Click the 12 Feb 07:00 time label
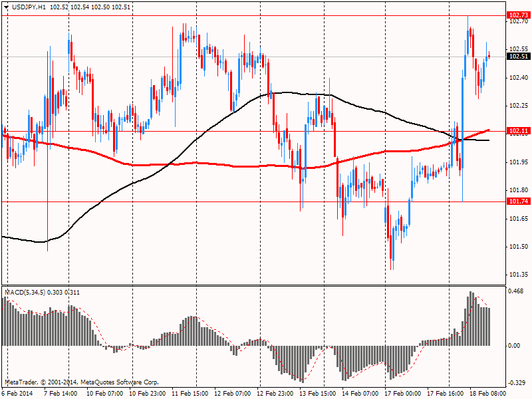This screenshot has width=532, height=399. point(232,393)
